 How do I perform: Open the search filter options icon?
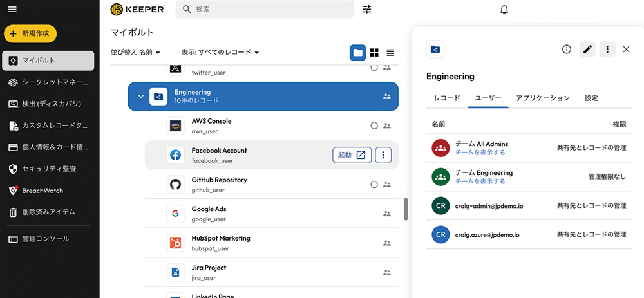coord(367,10)
